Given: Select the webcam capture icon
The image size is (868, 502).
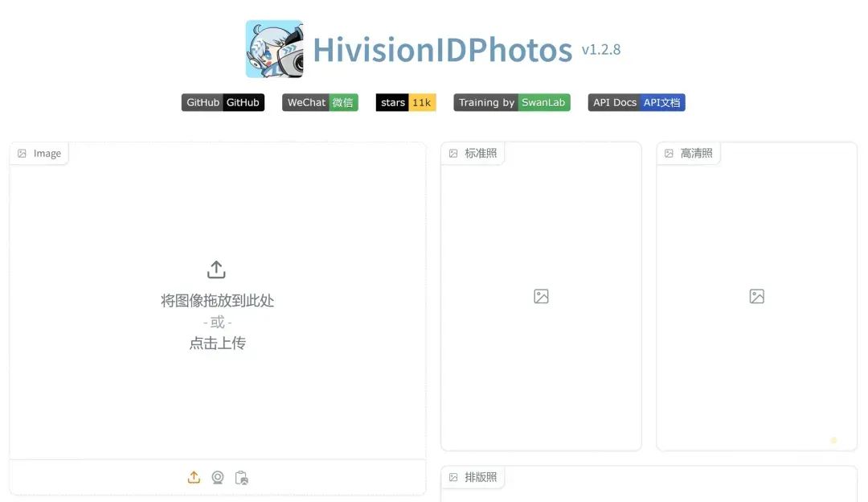Looking at the screenshot, I should (218, 477).
